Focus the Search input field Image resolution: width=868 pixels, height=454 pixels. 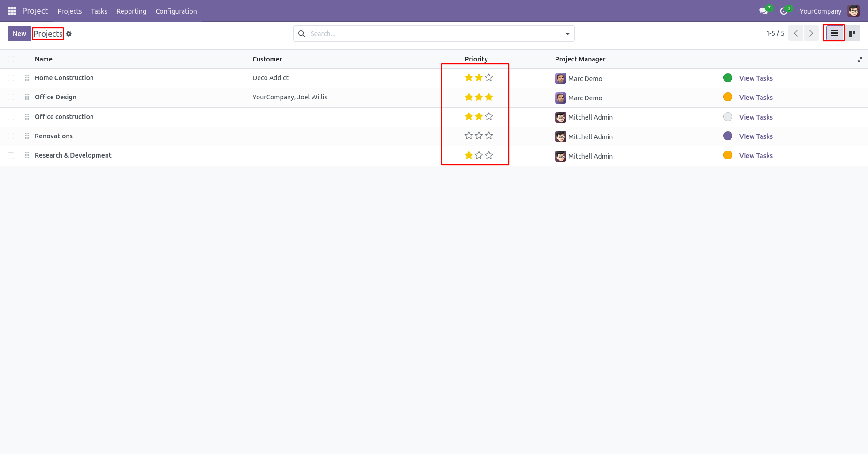tap(434, 34)
